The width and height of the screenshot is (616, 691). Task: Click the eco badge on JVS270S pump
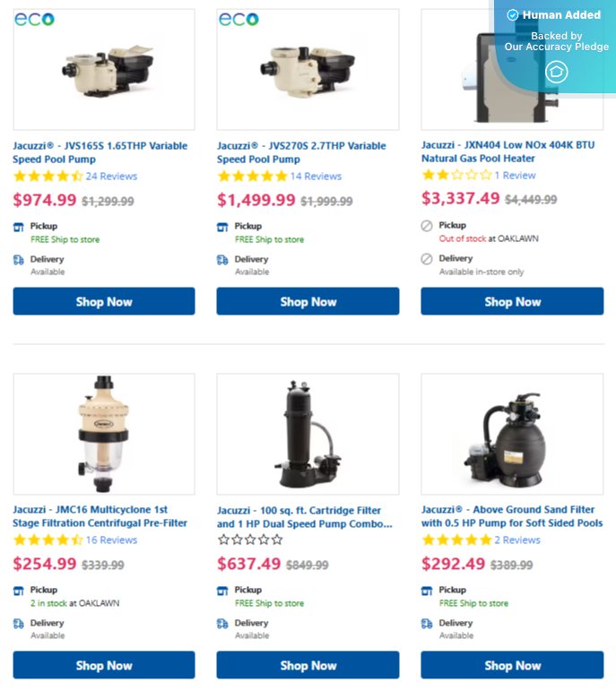239,19
